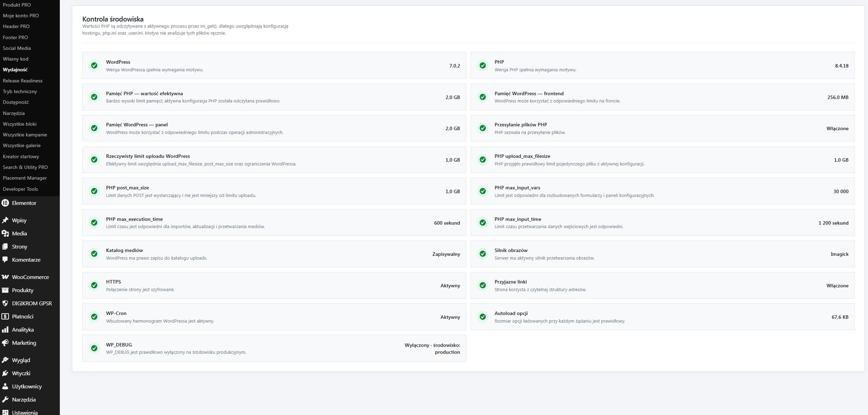Open Tryb techniczny submenu item

(x=20, y=91)
